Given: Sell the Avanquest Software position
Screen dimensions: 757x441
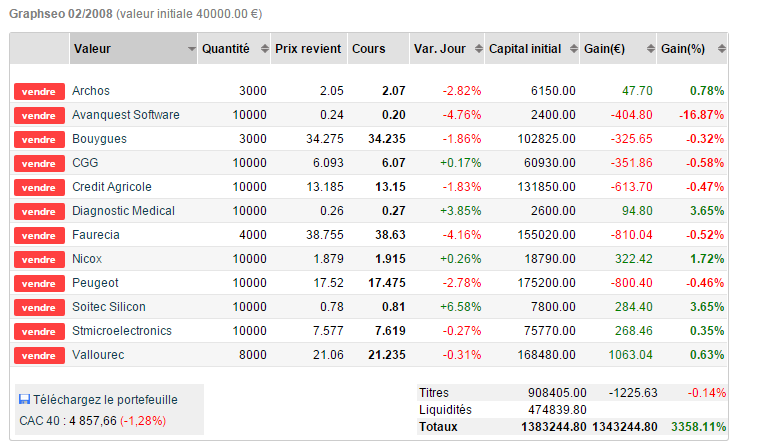Looking at the screenshot, I should (x=39, y=115).
